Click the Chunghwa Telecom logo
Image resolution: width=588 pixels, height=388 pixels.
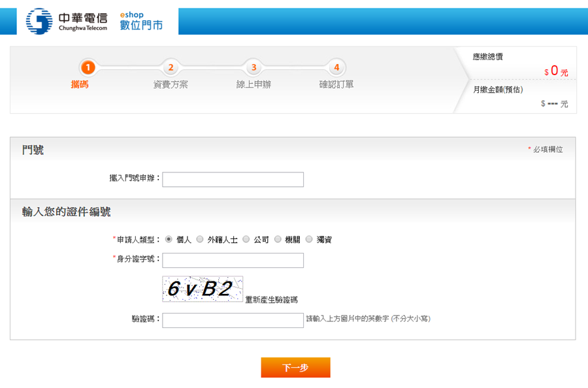(x=67, y=21)
